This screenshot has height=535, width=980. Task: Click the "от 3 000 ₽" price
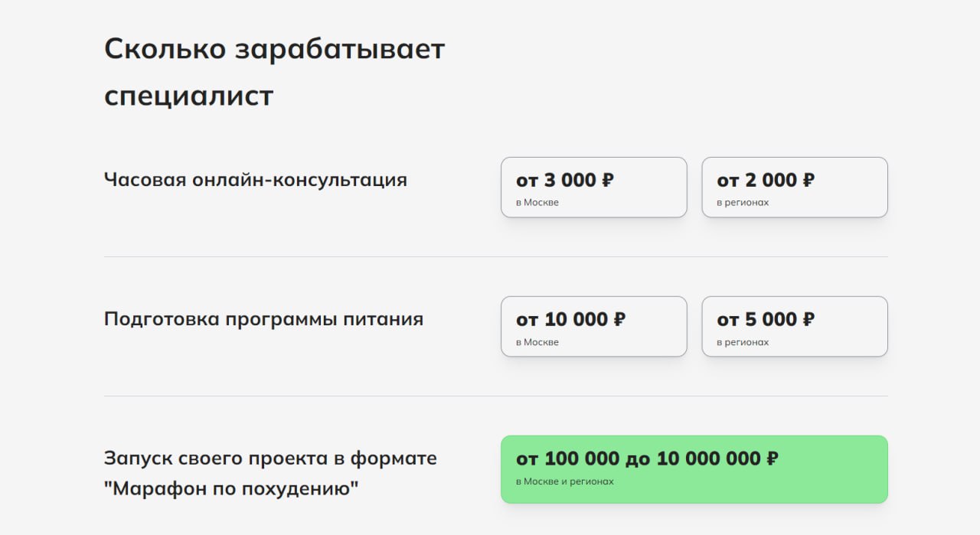(565, 181)
